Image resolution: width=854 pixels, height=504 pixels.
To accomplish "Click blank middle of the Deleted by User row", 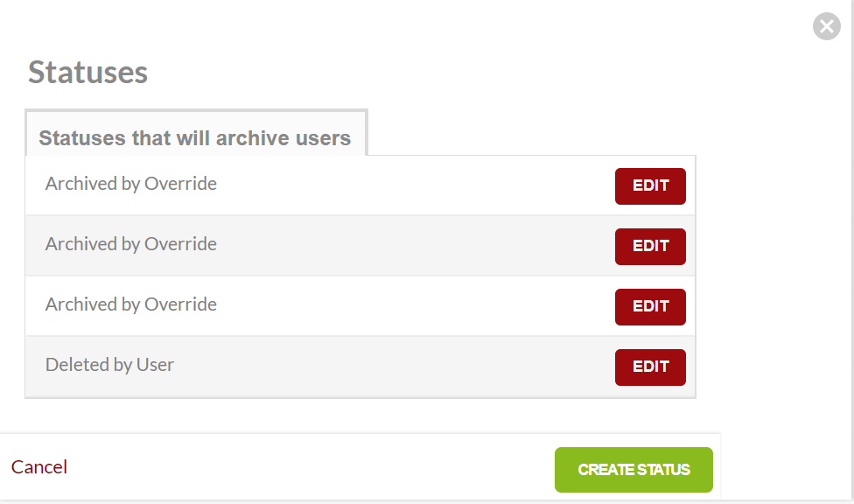I will pos(394,367).
